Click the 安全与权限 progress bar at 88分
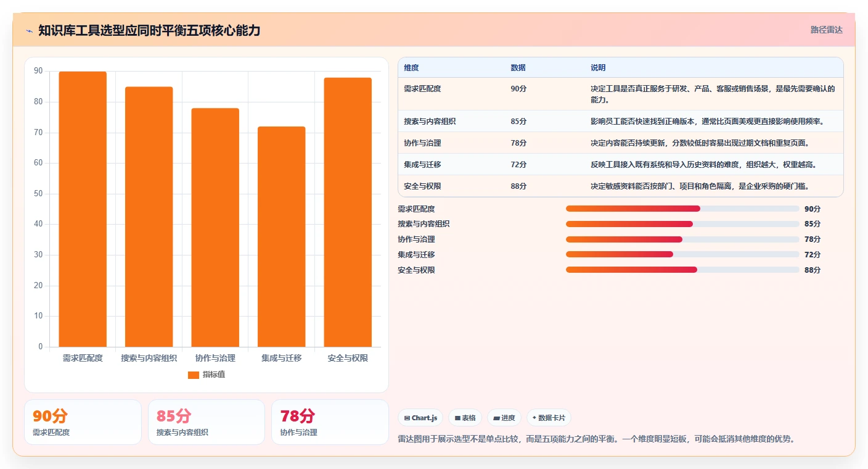Image resolution: width=868 pixels, height=469 pixels. [x=682, y=270]
